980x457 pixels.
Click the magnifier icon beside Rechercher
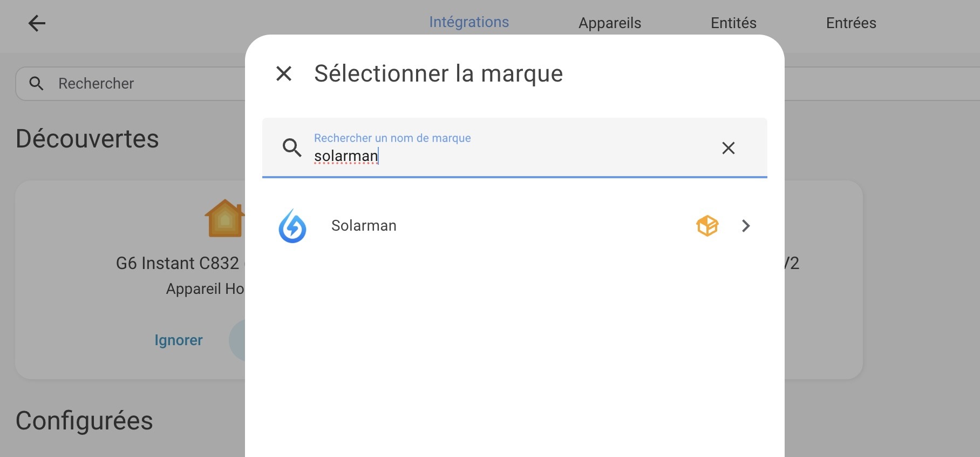click(x=36, y=84)
